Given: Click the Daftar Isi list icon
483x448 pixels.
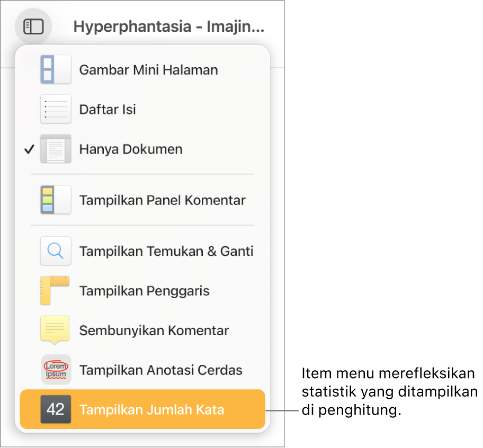Looking at the screenshot, I should (x=56, y=109).
